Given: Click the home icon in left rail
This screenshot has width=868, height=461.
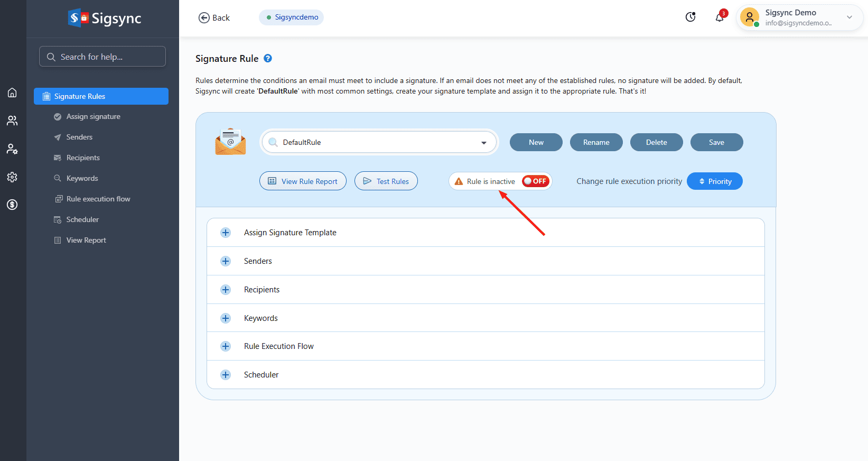Looking at the screenshot, I should pyautogui.click(x=12, y=93).
